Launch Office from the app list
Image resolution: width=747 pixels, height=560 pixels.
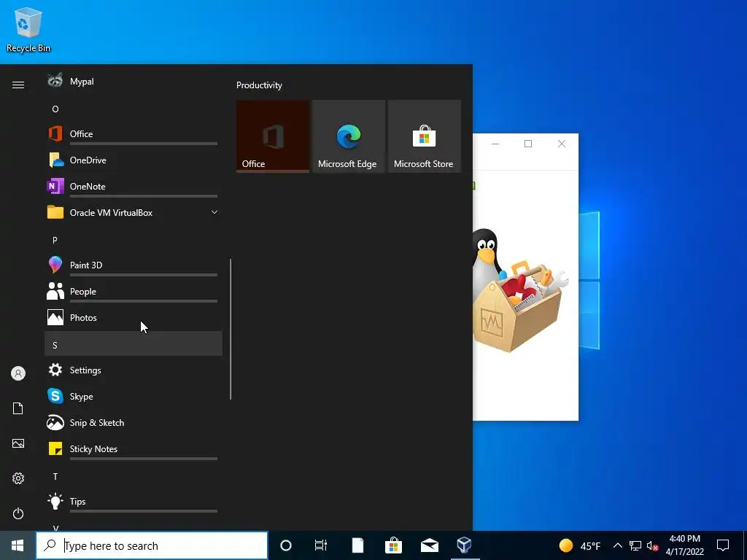133,134
